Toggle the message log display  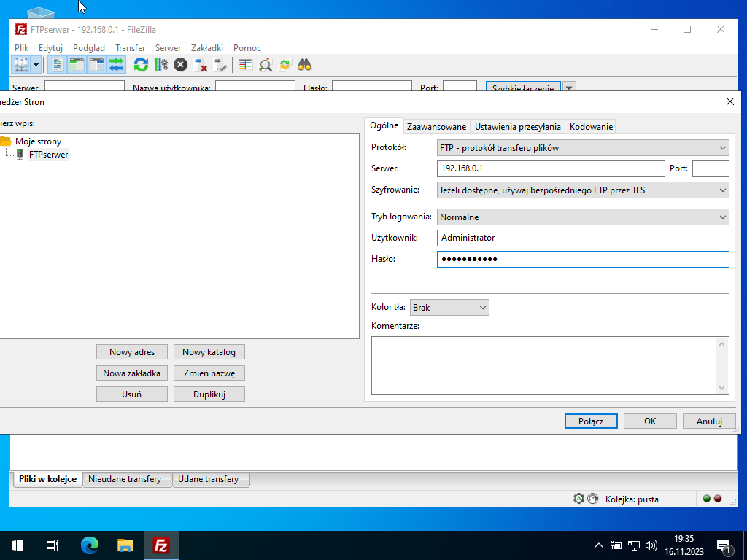(x=57, y=65)
